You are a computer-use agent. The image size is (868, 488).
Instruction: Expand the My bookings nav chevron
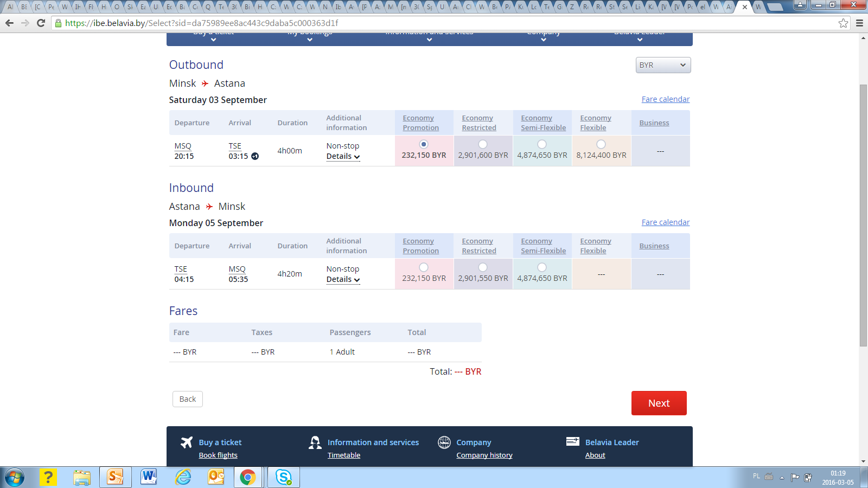pyautogui.click(x=310, y=40)
